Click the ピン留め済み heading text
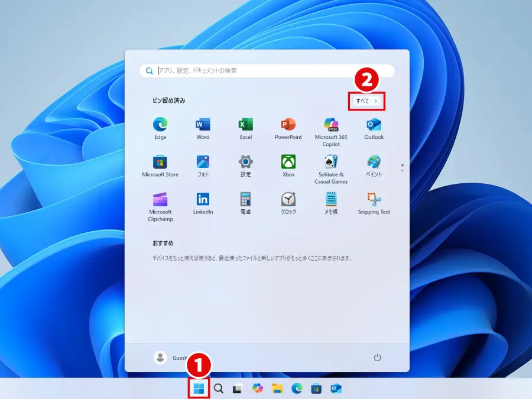 pyautogui.click(x=168, y=100)
